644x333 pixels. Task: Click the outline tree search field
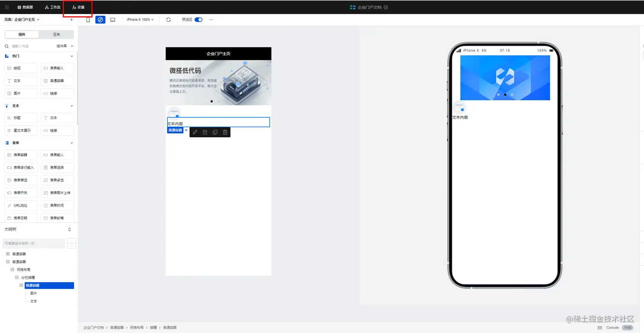(34, 243)
